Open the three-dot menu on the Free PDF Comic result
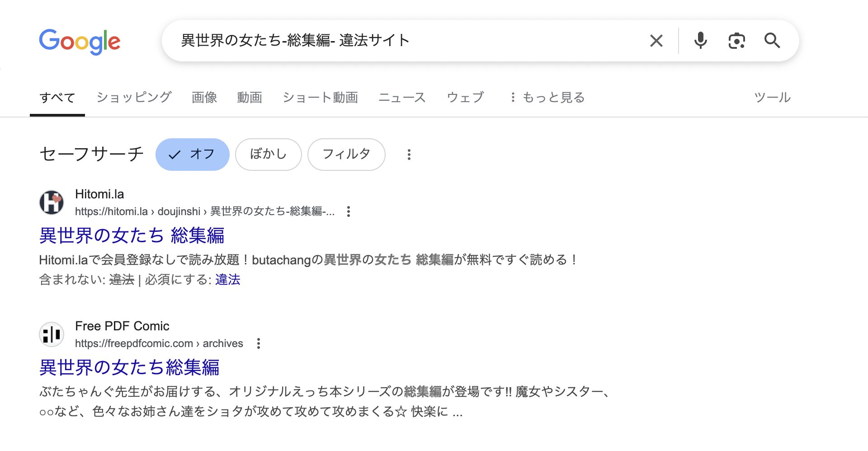The image size is (868, 451). point(259,343)
